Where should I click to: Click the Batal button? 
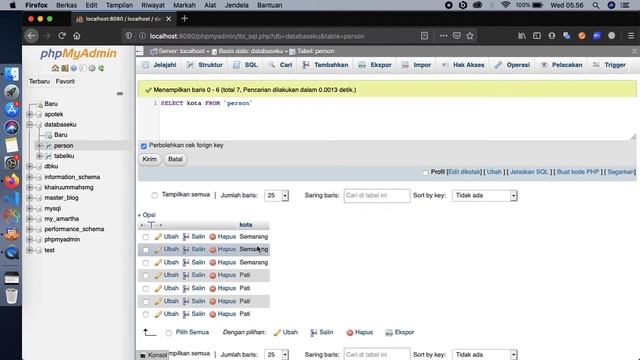pyautogui.click(x=175, y=159)
